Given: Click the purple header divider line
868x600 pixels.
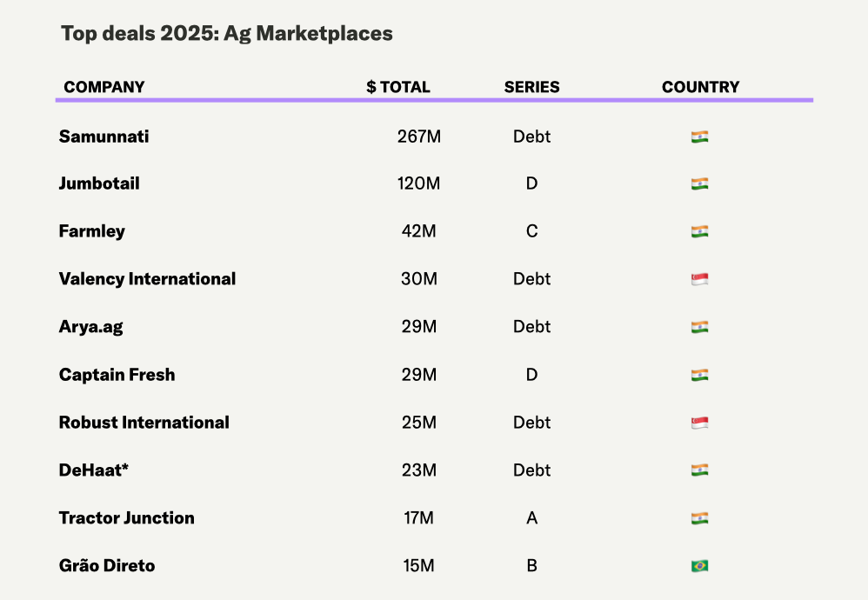Looking at the screenshot, I should click(435, 100).
